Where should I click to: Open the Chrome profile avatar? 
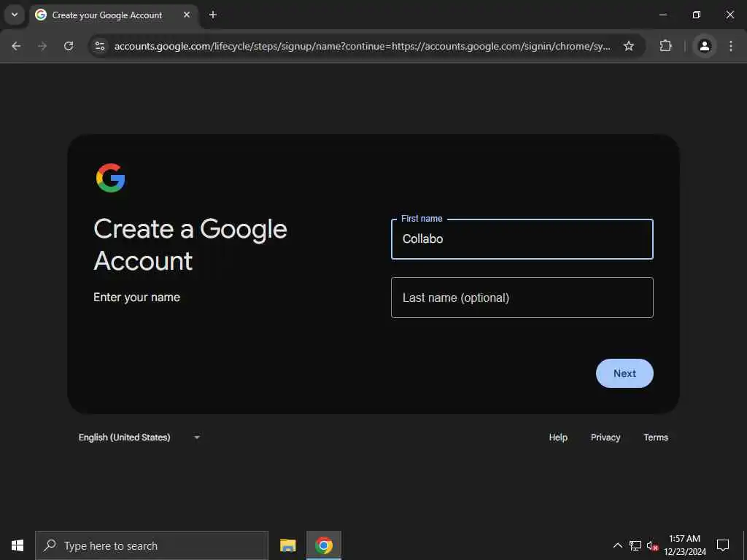point(704,46)
